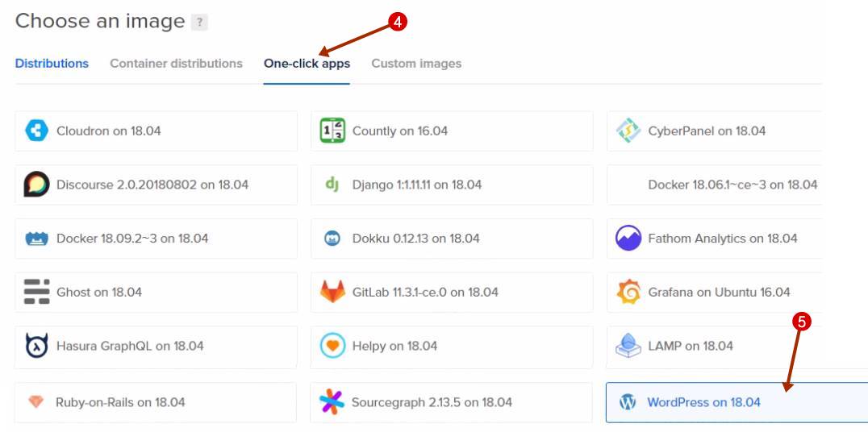The image size is (868, 432).
Task: Click the Sourcegraph 2.13.5 on 18.04 text
Action: [432, 402]
